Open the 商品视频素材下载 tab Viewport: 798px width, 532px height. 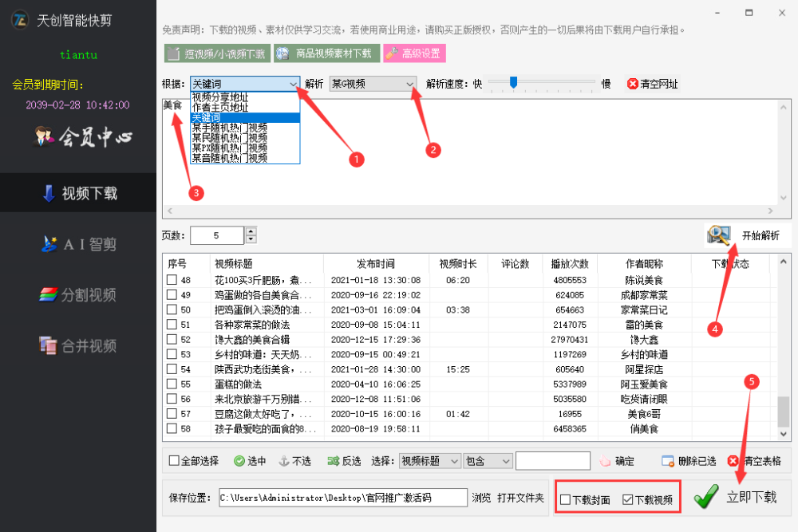[326, 53]
